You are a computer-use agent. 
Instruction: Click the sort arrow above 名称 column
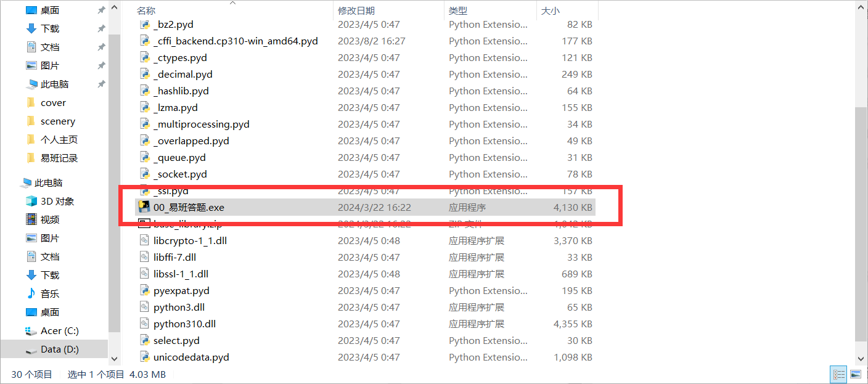232,3
